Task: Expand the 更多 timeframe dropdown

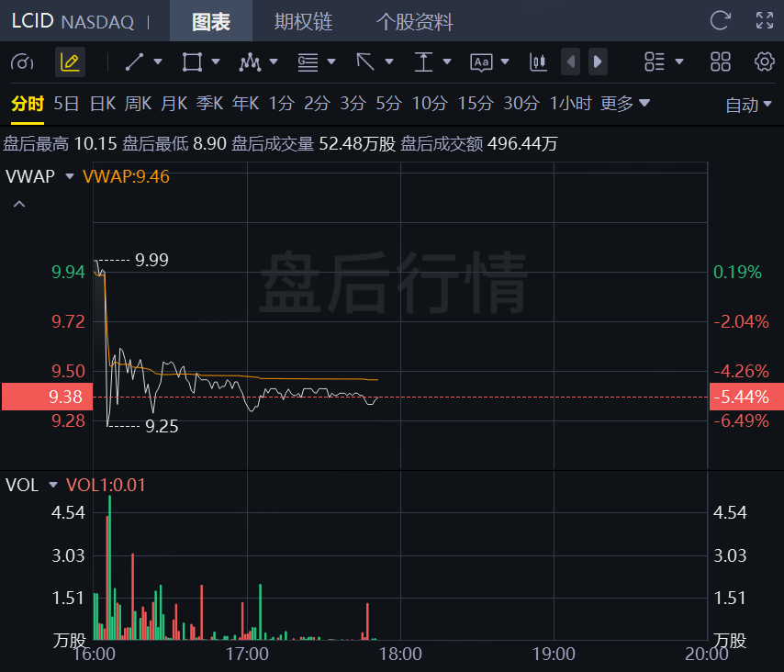Action: point(625,104)
